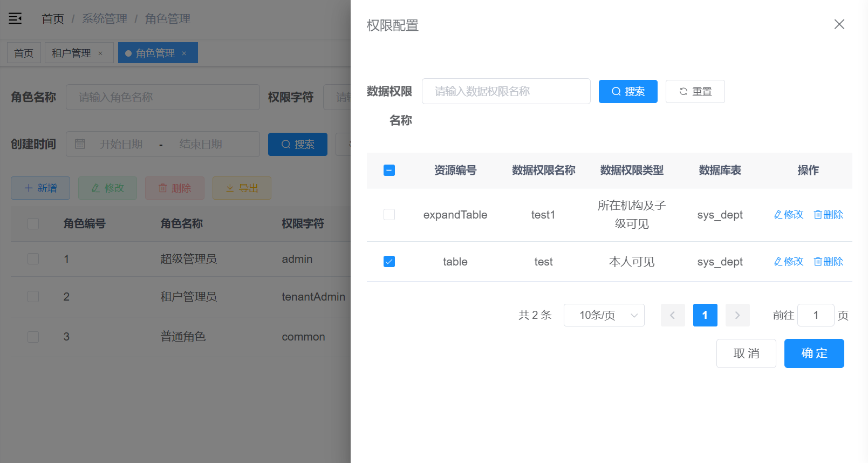This screenshot has width=868, height=463.
Task: Click the edit link for expandTable row
Action: click(x=789, y=215)
